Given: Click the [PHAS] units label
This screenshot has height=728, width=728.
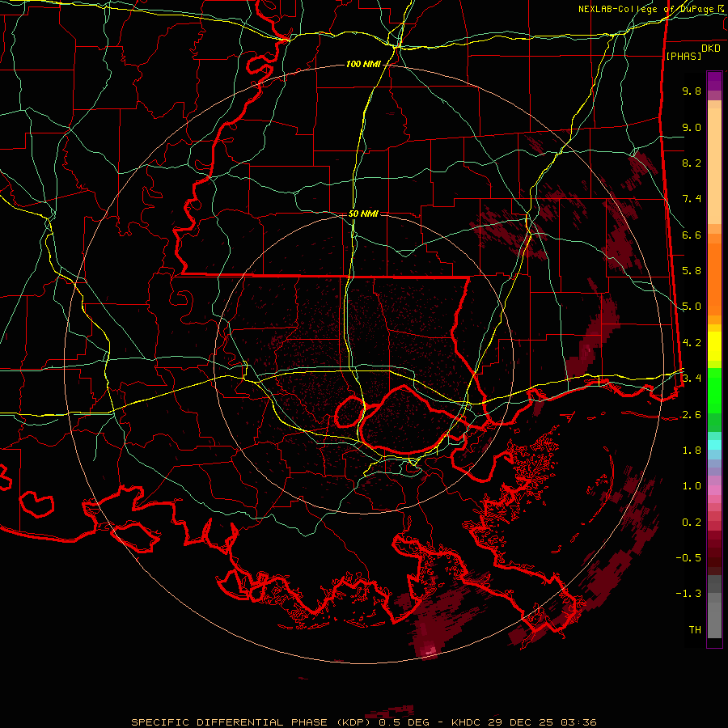Looking at the screenshot, I should pyautogui.click(x=684, y=56).
